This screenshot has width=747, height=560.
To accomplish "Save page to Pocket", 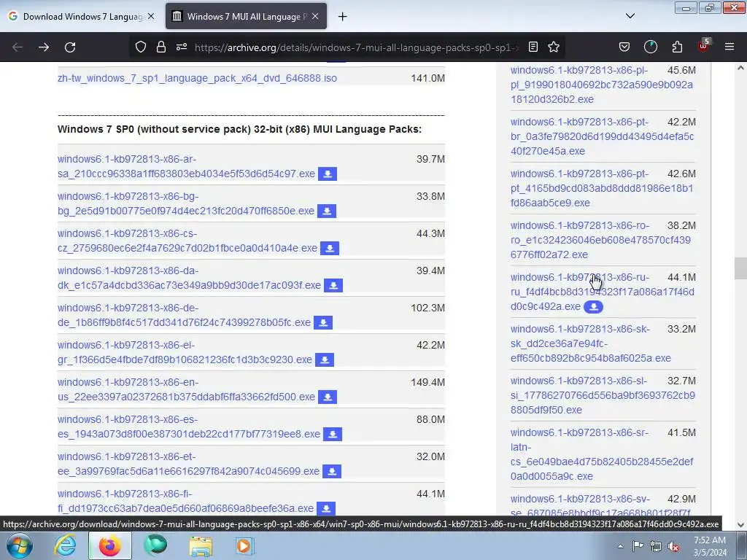I will (x=624, y=47).
